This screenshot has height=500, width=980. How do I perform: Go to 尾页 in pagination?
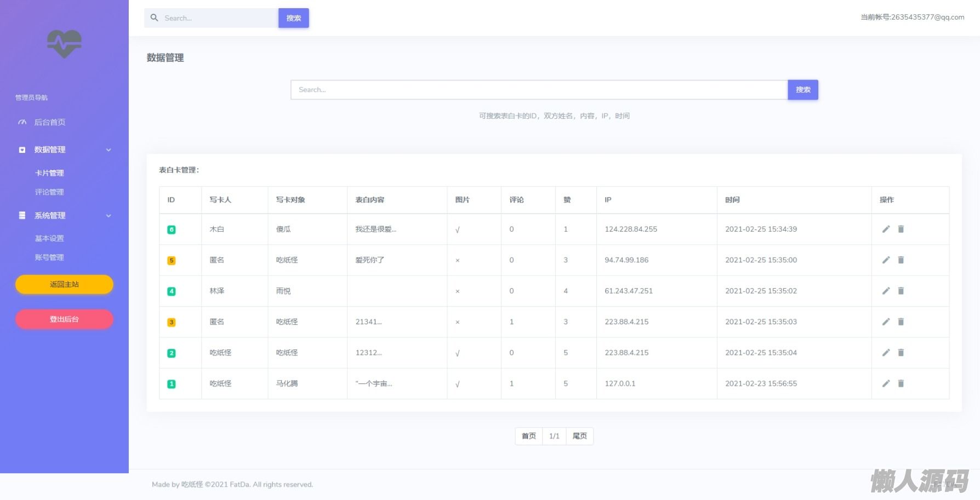pyautogui.click(x=579, y=436)
